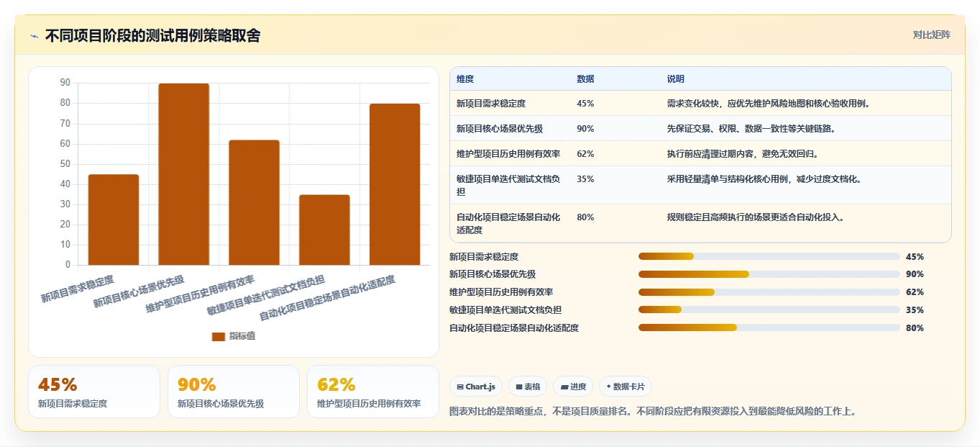Click the 自动化项目稳定场景自动化适配度 progress bar
The width and height of the screenshot is (980, 447).
pyautogui.click(x=769, y=328)
